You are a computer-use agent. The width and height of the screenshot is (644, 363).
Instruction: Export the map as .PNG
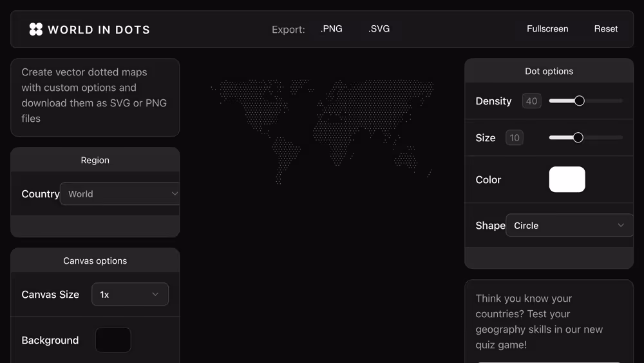coord(331,29)
